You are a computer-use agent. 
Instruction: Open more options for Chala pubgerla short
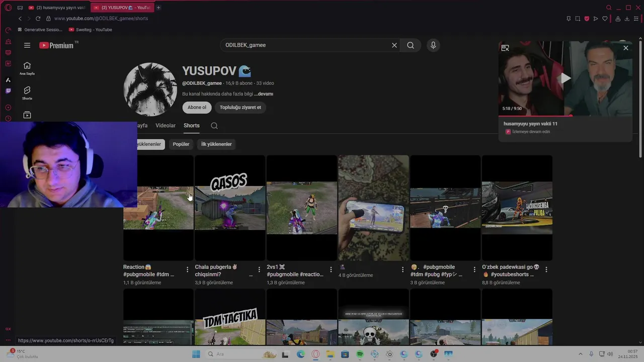259,270
